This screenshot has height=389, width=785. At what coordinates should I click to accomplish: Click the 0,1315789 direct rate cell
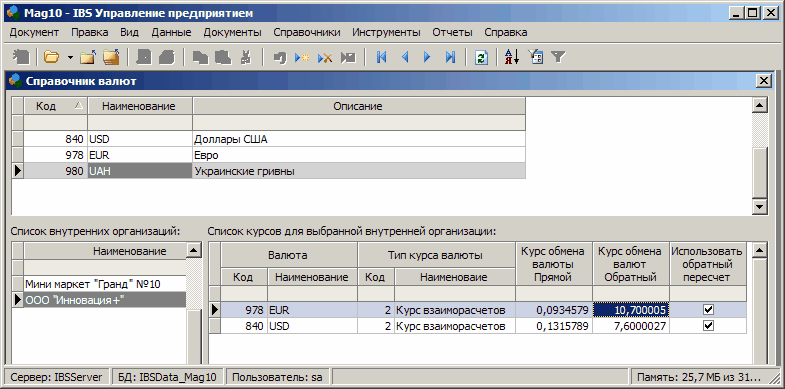(x=554, y=326)
